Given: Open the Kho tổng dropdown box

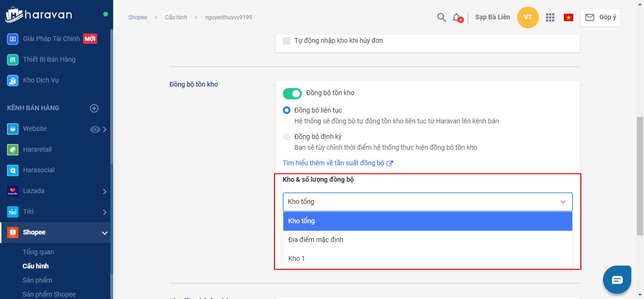Looking at the screenshot, I should 428,202.
